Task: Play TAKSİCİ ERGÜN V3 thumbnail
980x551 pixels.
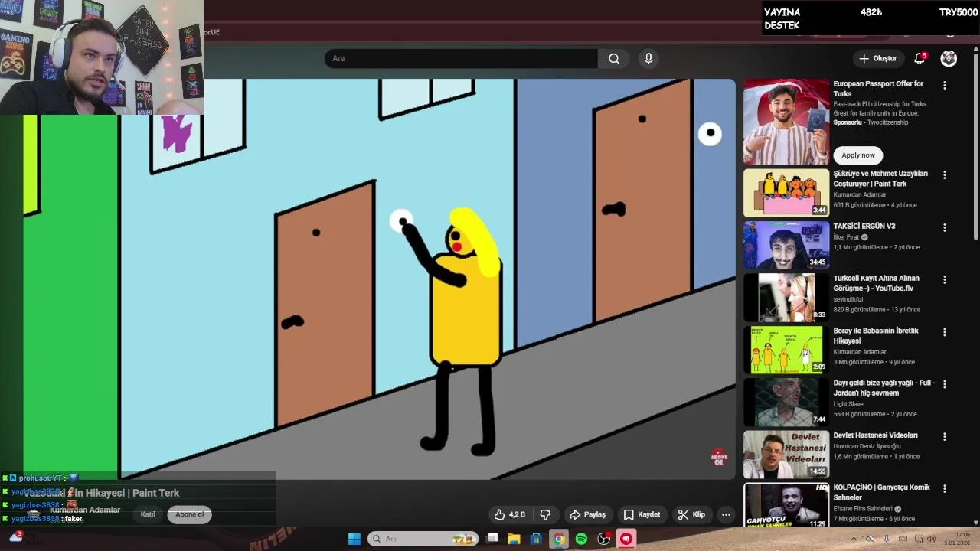Action: 786,246
